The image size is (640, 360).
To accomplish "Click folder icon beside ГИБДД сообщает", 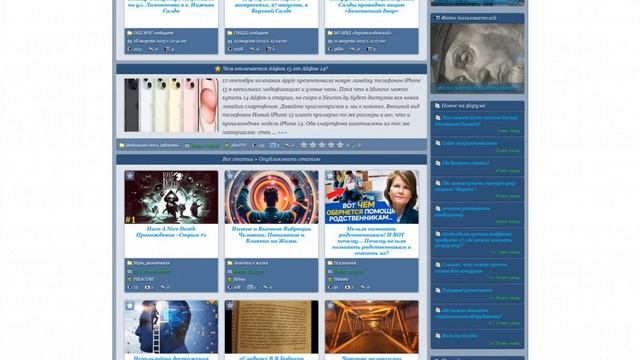I will pyautogui.click(x=230, y=33).
